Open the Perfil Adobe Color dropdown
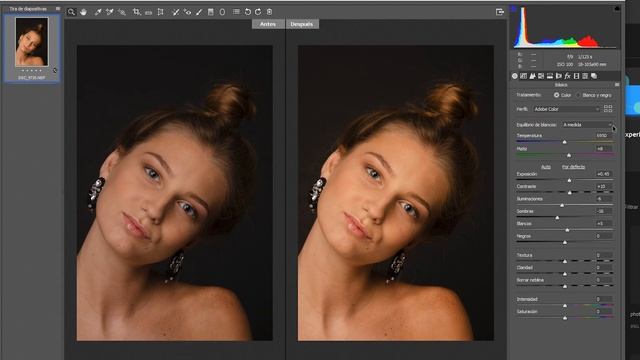This screenshot has width=640, height=360. [567, 109]
